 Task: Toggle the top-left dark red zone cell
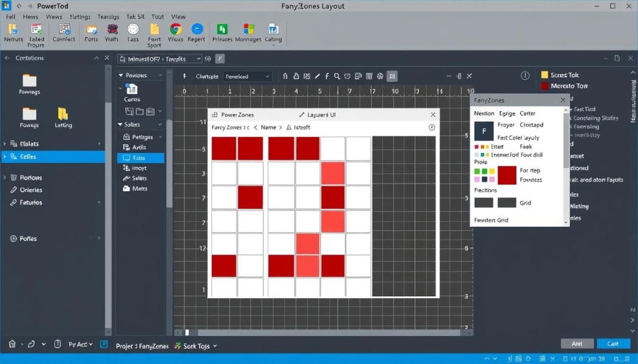click(x=224, y=148)
